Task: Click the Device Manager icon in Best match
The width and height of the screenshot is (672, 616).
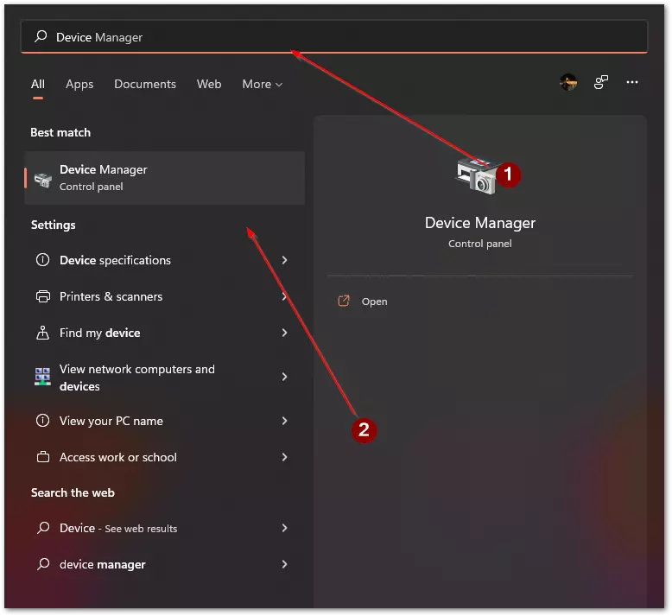Action: click(43, 179)
